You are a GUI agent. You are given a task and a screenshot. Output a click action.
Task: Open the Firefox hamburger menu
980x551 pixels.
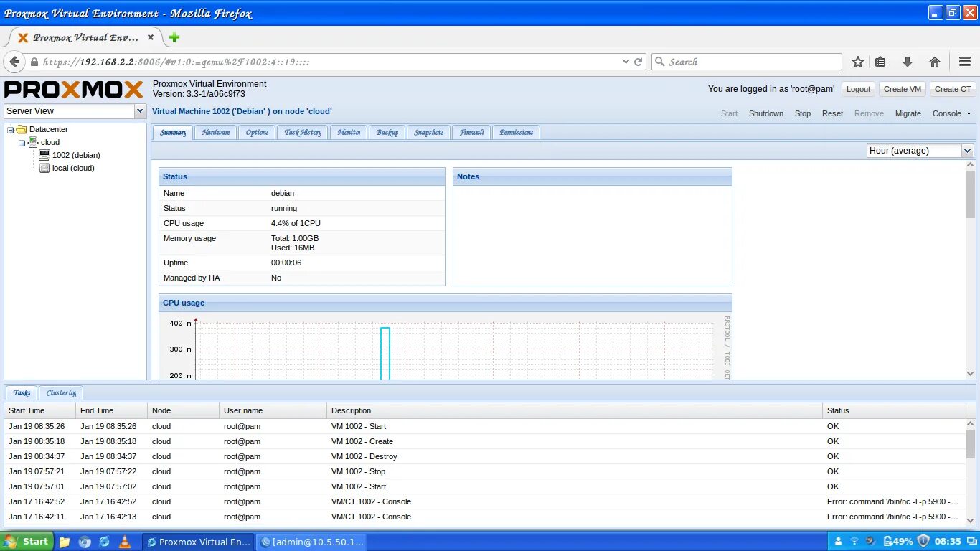click(x=965, y=62)
